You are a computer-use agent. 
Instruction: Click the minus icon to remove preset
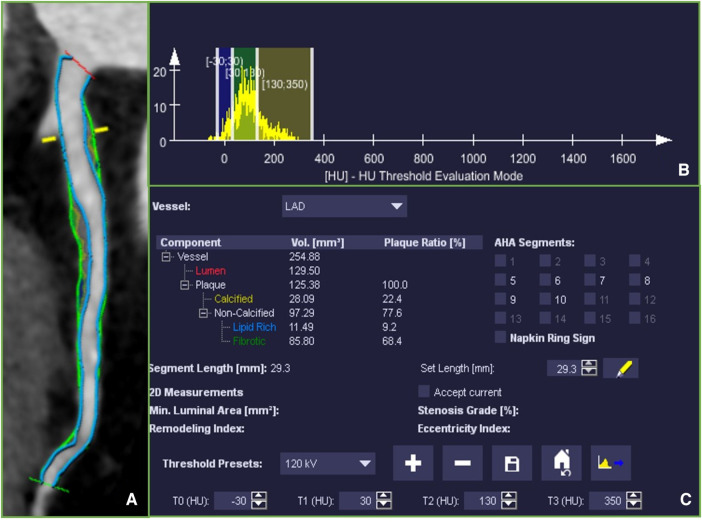coord(462,463)
